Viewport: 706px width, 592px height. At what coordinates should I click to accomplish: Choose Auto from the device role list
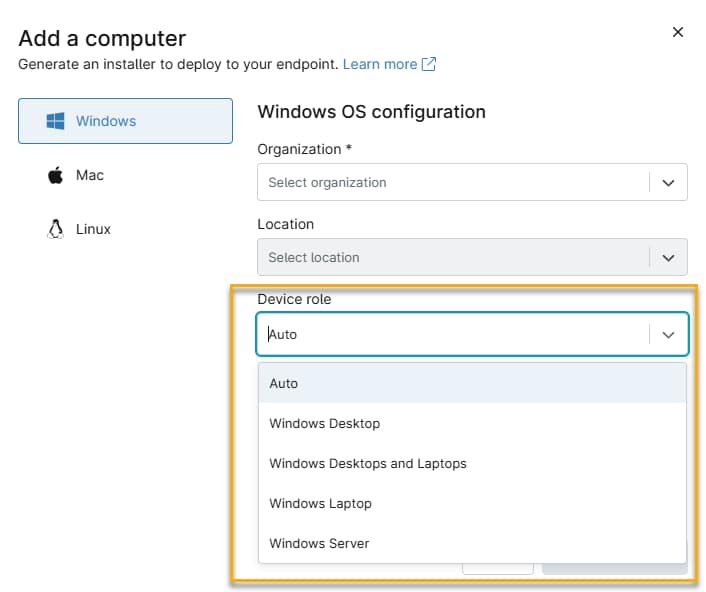pos(284,384)
